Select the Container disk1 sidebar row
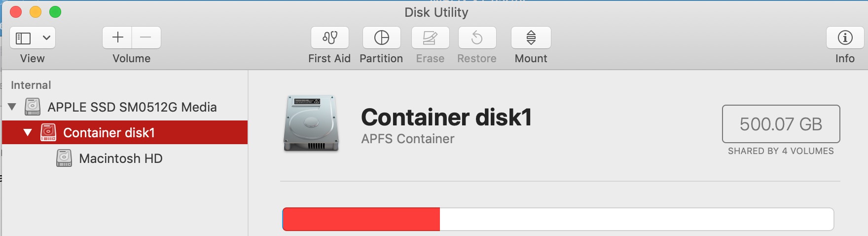Screen dimensions: 868x236 (109, 132)
